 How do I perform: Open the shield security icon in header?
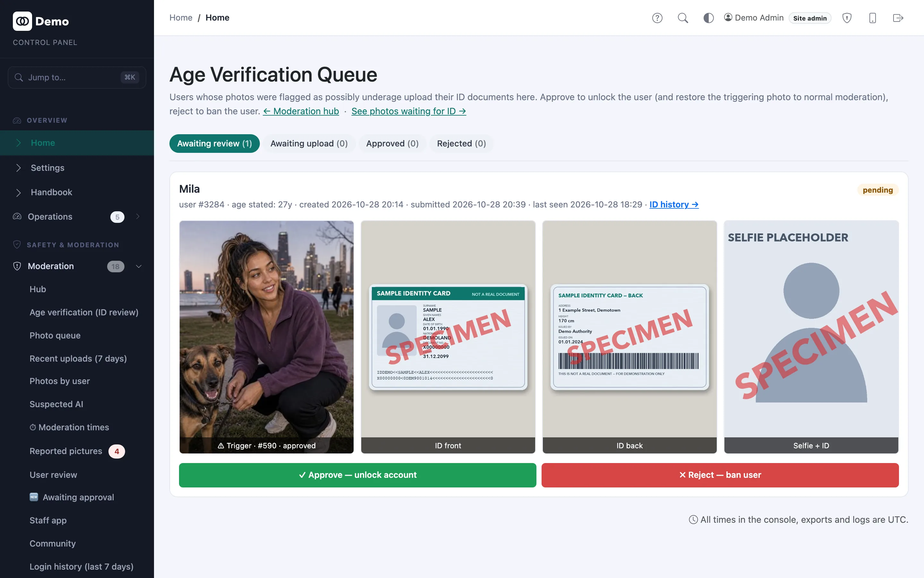(847, 18)
